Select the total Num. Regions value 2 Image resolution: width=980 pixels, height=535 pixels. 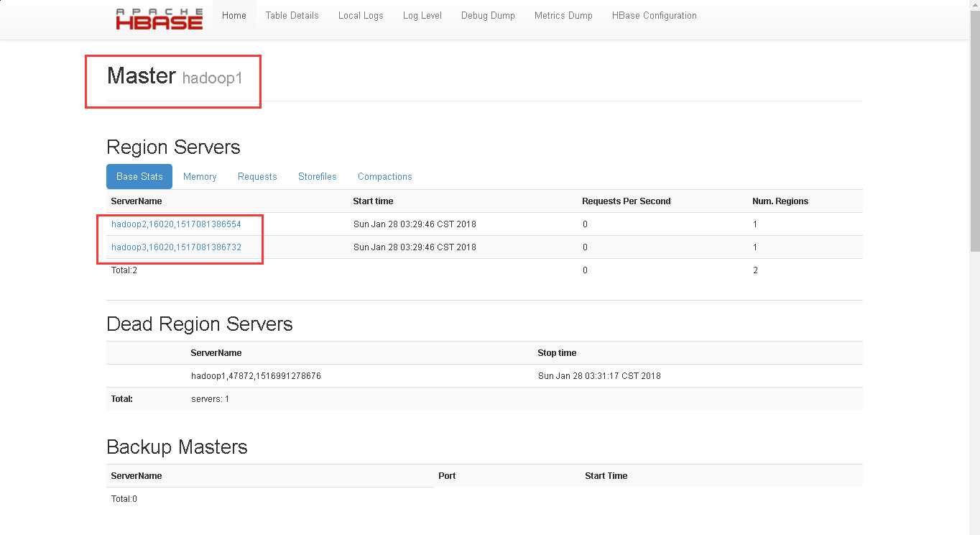(x=755, y=270)
